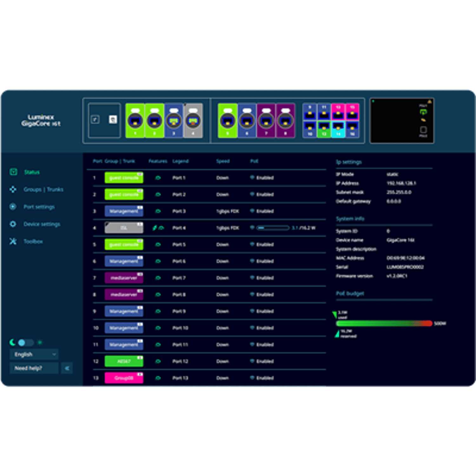Open the Groups | Trunks menu
Image resolution: width=476 pixels, height=476 pixels.
tap(43, 189)
